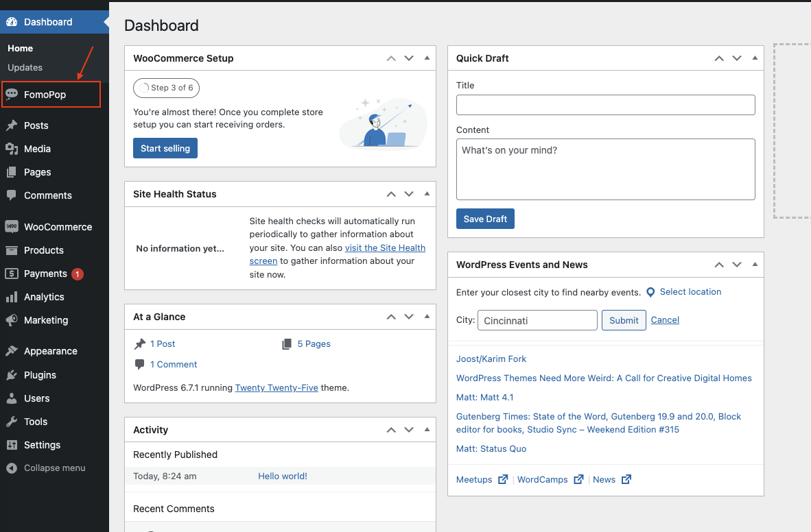811x532 pixels.
Task: Submit the city for events
Action: [624, 320]
